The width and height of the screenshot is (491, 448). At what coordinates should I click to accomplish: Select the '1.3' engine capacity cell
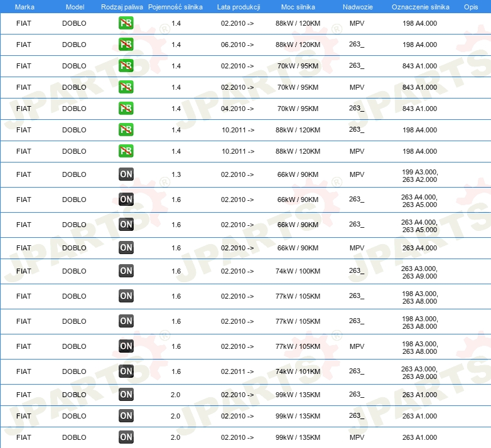(x=176, y=174)
